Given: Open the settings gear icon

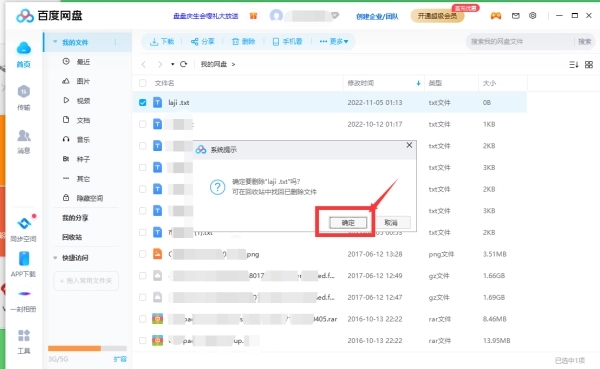Looking at the screenshot, I should [x=532, y=16].
